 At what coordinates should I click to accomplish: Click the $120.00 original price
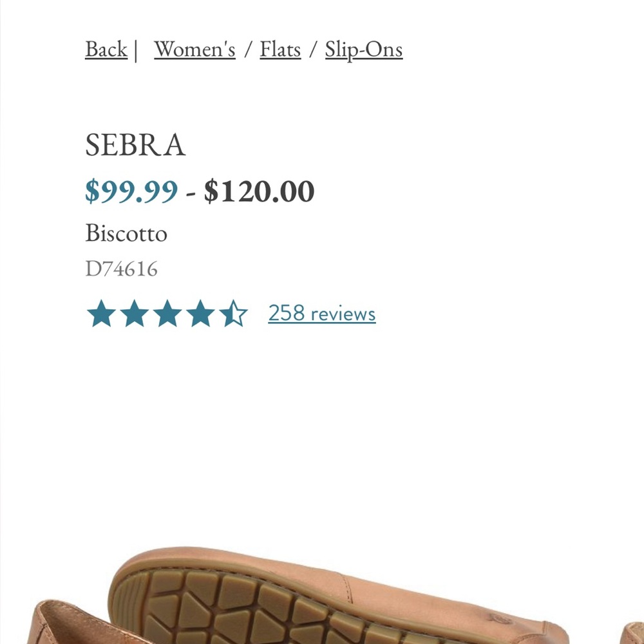tap(258, 191)
